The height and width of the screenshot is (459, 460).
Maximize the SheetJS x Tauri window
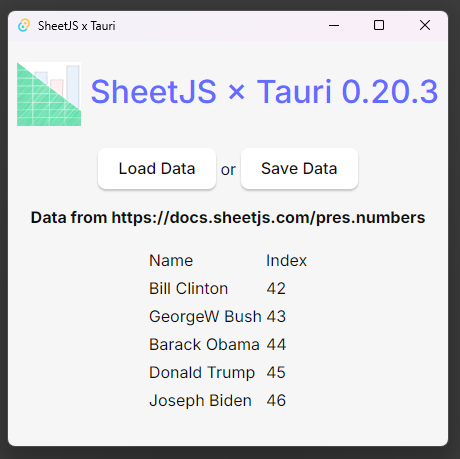click(379, 25)
